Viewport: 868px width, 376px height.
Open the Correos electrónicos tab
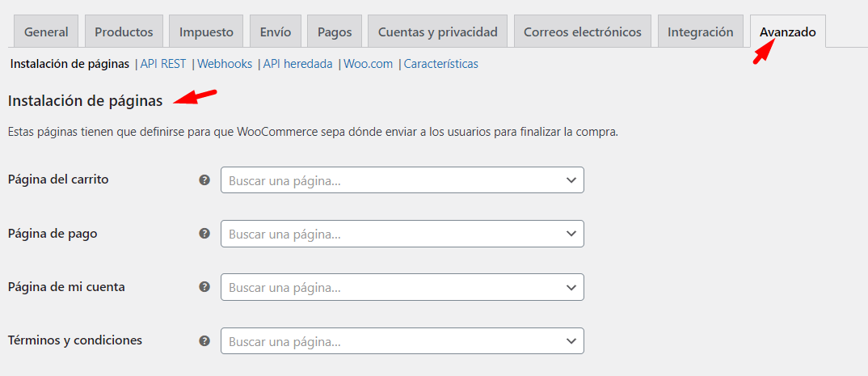[583, 32]
